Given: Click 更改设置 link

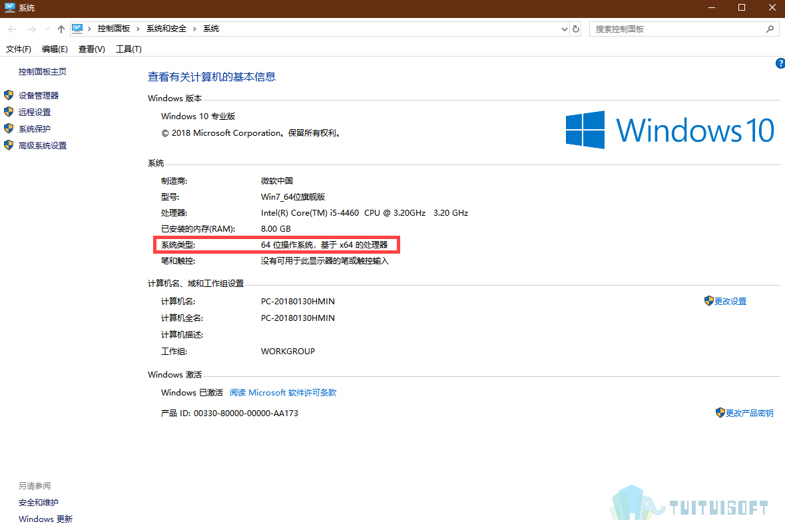Looking at the screenshot, I should point(730,301).
